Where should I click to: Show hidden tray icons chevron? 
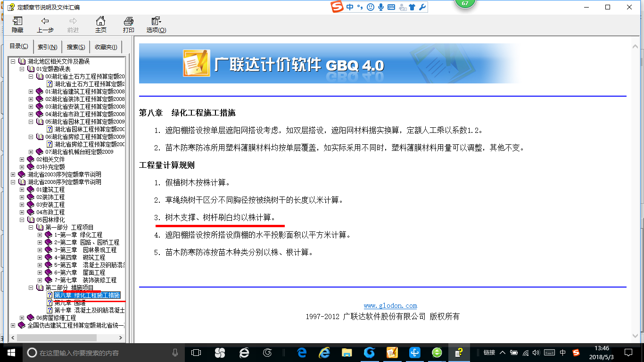503,353
